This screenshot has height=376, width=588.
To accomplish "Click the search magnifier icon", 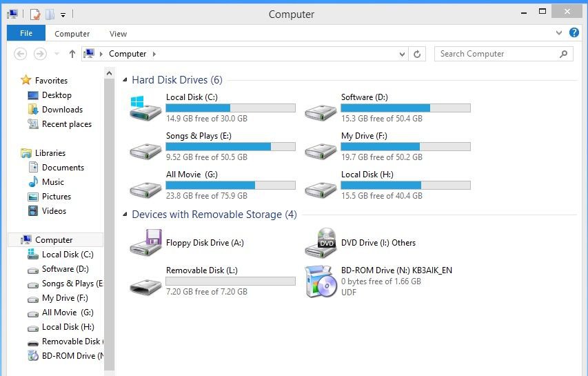I will [563, 54].
